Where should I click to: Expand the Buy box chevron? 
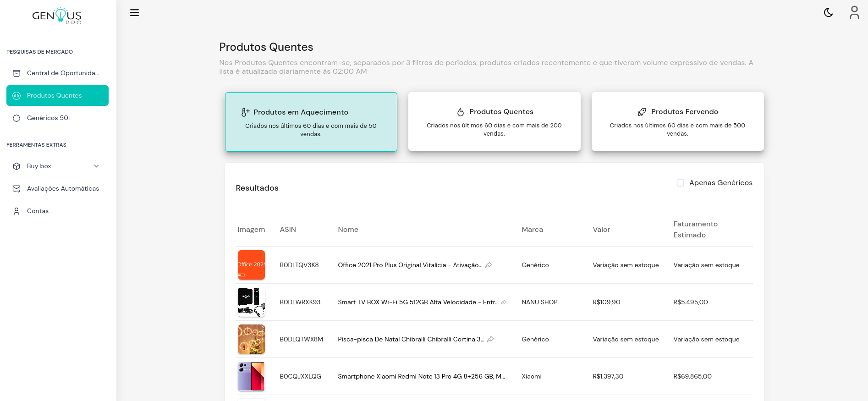point(96,166)
